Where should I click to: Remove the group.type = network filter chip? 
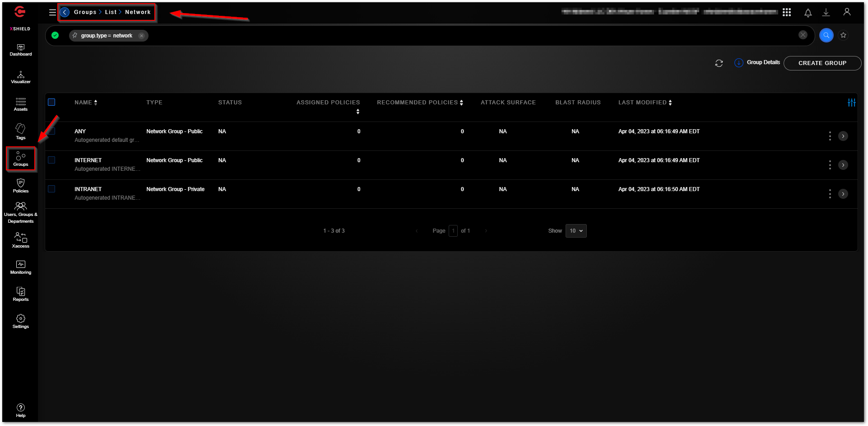click(x=142, y=36)
